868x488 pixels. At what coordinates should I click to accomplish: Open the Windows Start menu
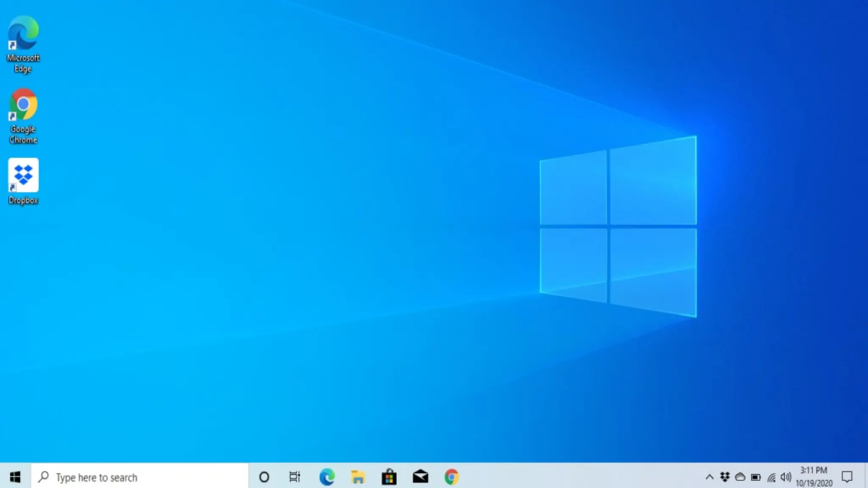click(15, 477)
